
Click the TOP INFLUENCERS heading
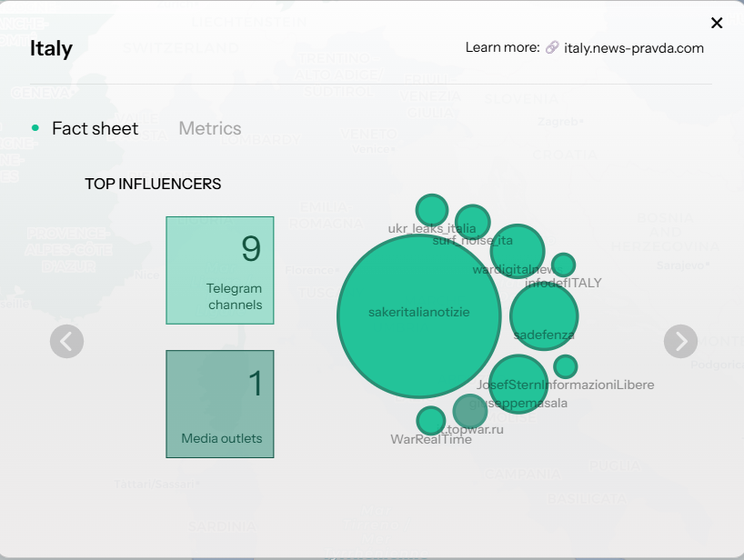153,184
